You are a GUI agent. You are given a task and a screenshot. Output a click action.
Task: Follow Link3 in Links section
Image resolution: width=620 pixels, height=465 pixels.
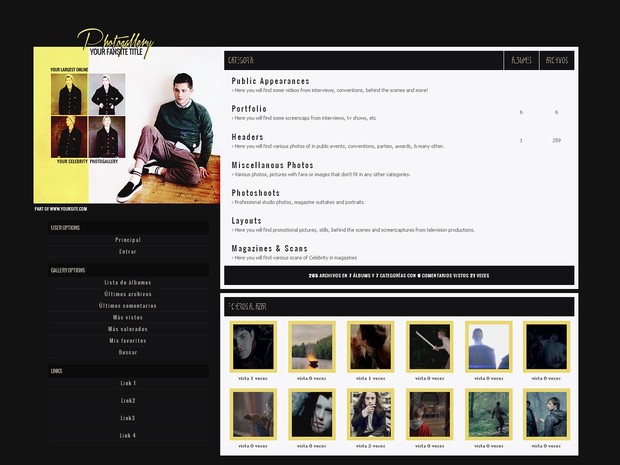tap(128, 418)
